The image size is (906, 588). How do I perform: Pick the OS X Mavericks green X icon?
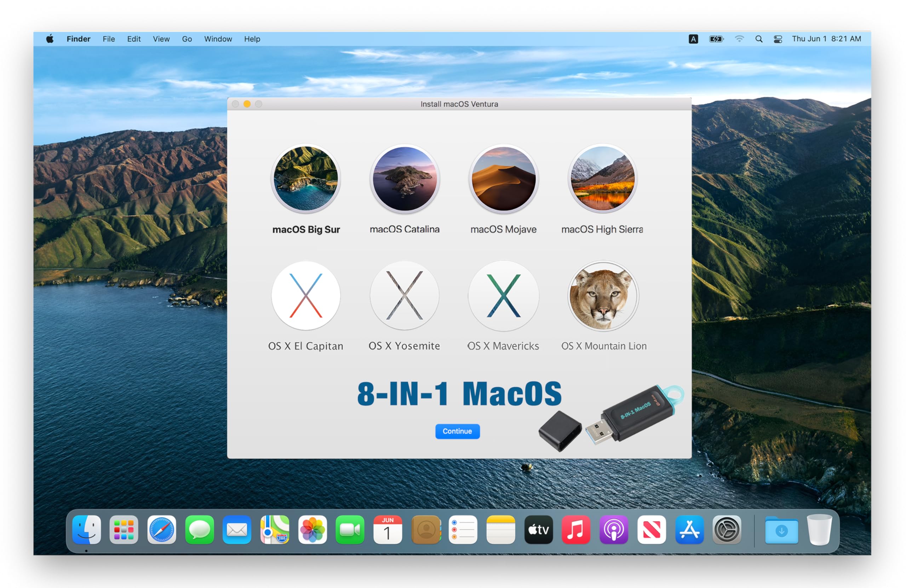click(x=504, y=296)
